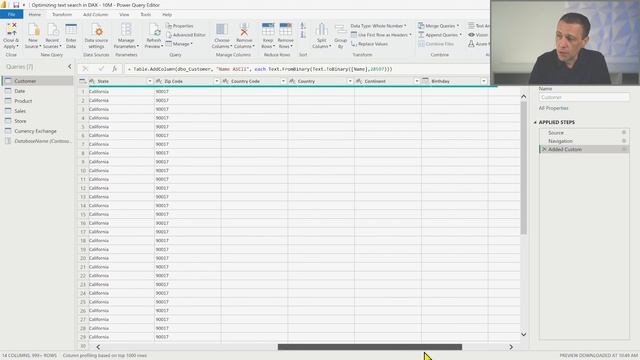Click All Properties link

click(x=553, y=108)
